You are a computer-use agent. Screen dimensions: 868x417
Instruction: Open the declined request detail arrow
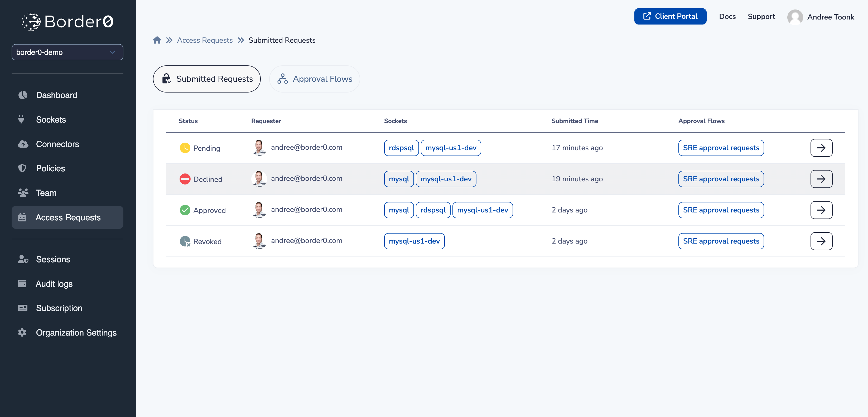(822, 179)
